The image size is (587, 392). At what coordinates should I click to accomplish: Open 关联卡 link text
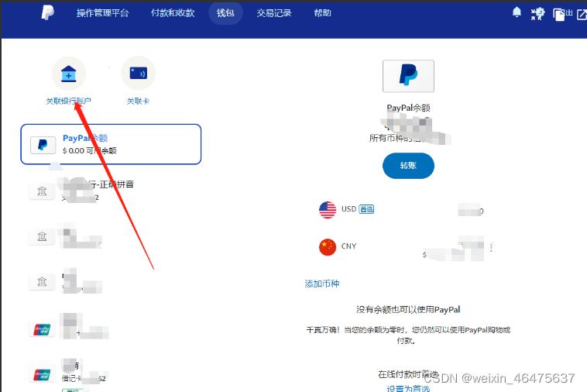pos(138,101)
